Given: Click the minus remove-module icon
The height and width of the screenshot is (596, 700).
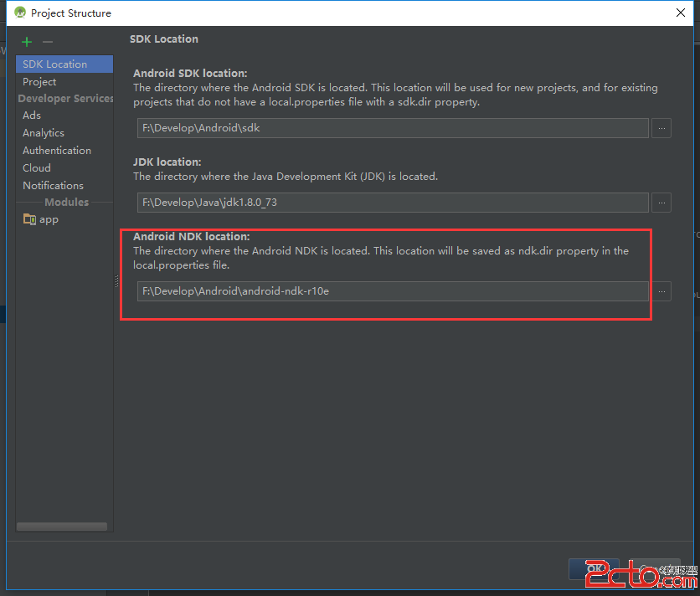Looking at the screenshot, I should click(48, 42).
